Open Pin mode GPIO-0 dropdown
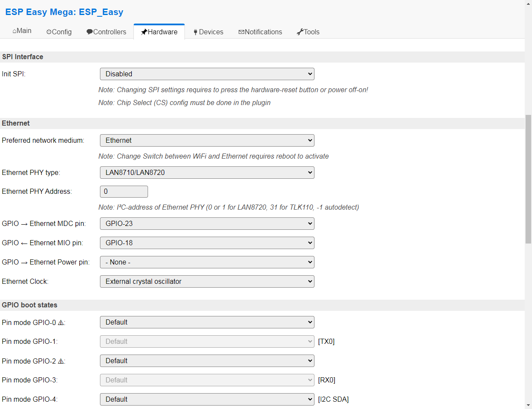This screenshot has height=409, width=532. click(207, 322)
